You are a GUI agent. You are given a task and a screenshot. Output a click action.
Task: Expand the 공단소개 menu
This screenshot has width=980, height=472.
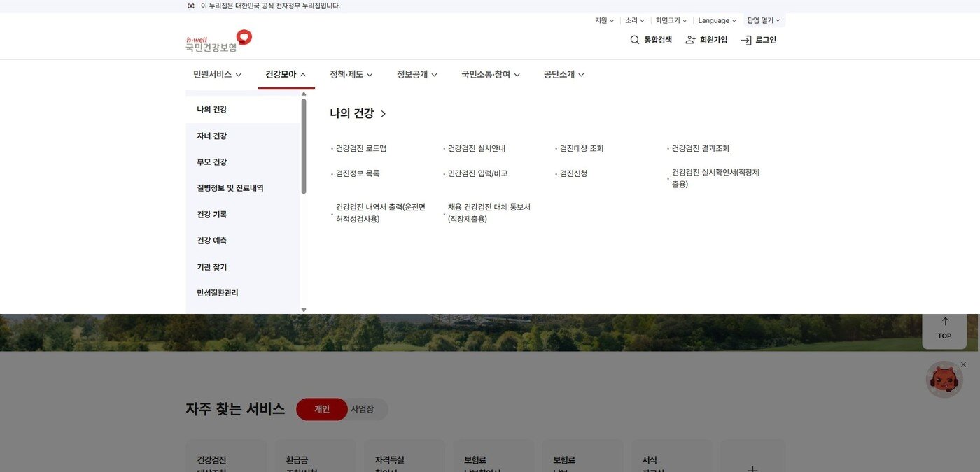[564, 74]
